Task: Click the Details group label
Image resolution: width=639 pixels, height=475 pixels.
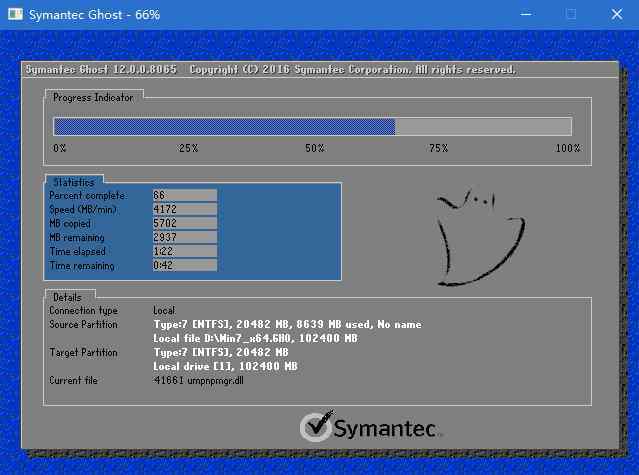Action: coord(68,297)
